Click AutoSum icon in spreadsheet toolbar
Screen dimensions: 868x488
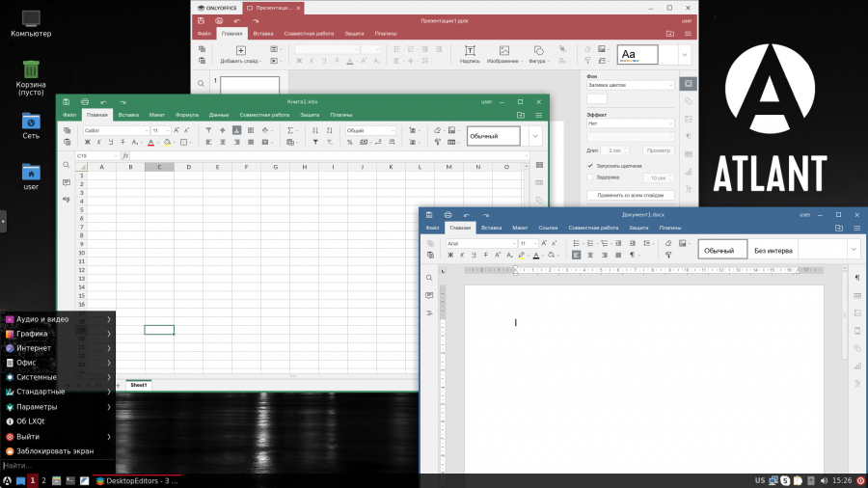click(290, 130)
